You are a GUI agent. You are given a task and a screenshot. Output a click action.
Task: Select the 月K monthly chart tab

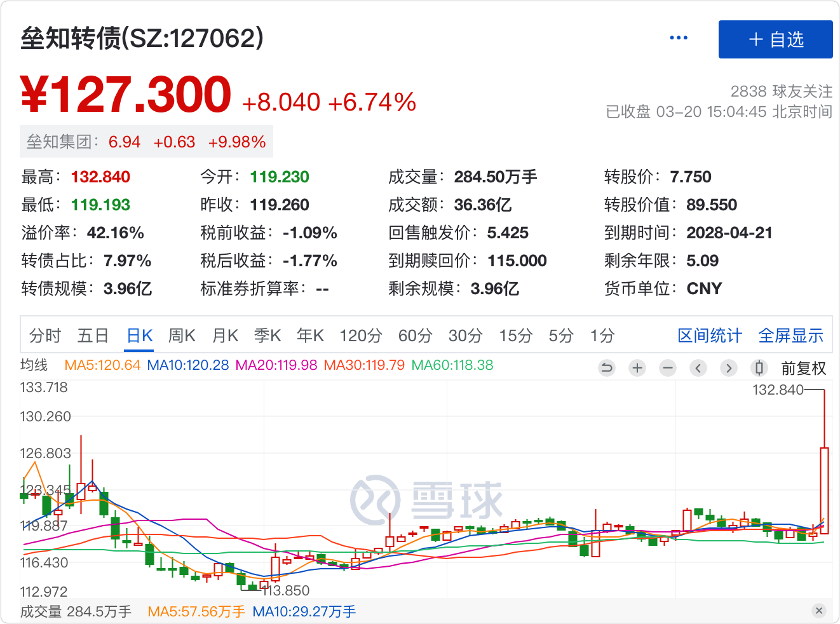(225, 336)
